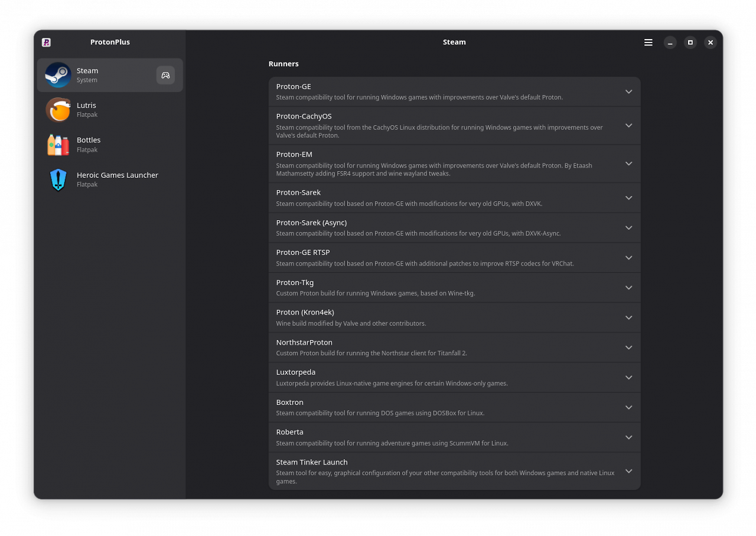Click the Luxtorpeda runner title

point(296,372)
